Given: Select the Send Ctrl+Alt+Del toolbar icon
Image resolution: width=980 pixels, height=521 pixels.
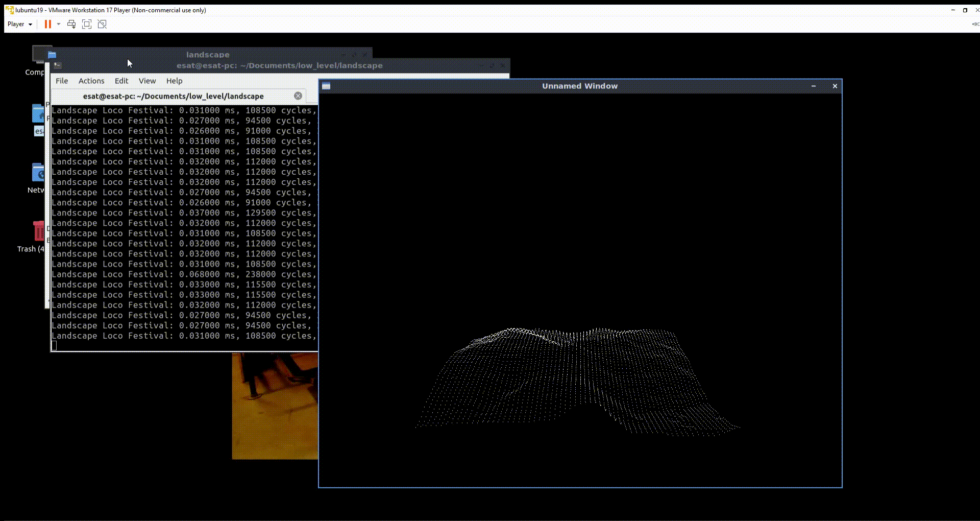Looking at the screenshot, I should 71,24.
